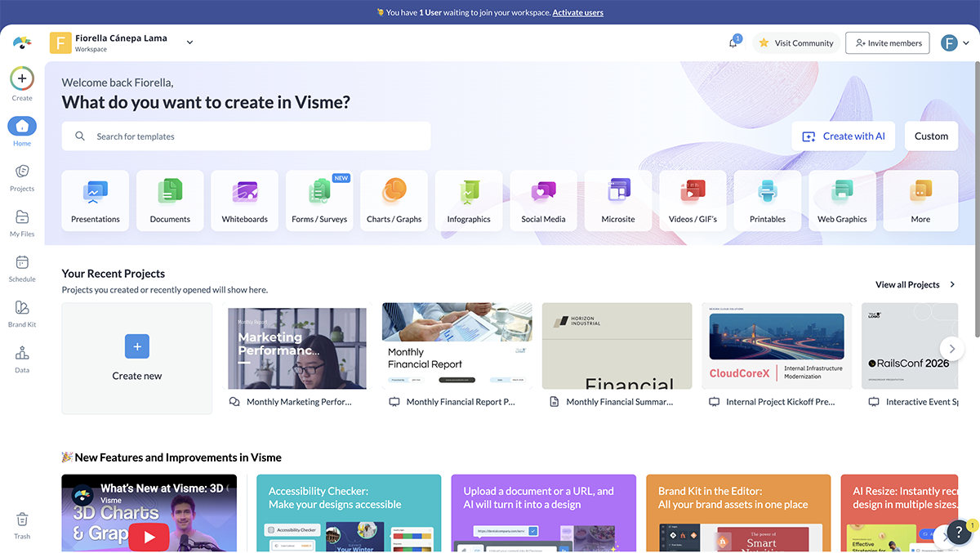
Task: Click the Create new project tile
Action: [x=137, y=359]
